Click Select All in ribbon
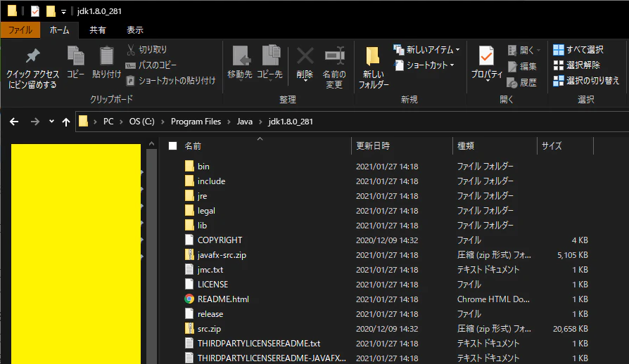Viewport: 629px width, 364px height. click(x=578, y=50)
